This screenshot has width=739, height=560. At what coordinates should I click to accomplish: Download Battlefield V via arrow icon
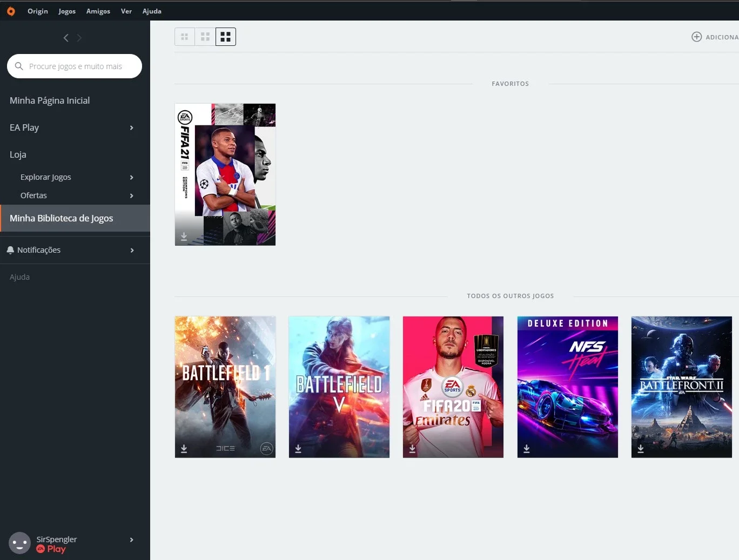(x=298, y=449)
